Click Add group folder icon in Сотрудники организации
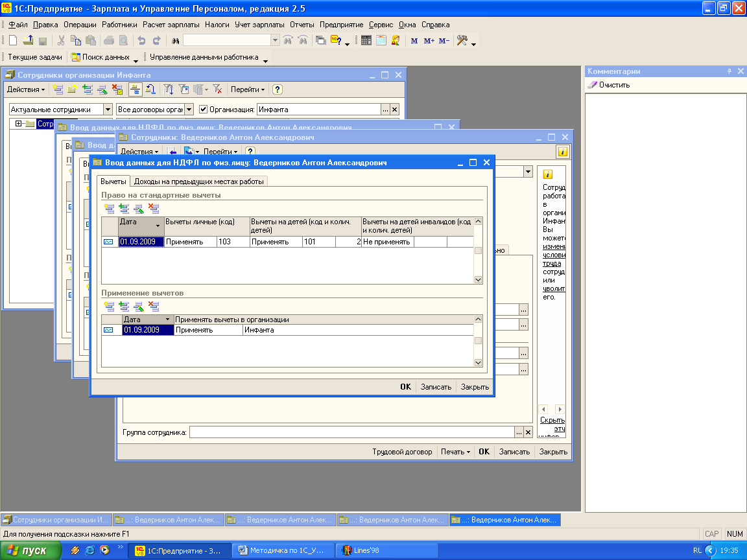747x560 pixels. click(x=72, y=89)
